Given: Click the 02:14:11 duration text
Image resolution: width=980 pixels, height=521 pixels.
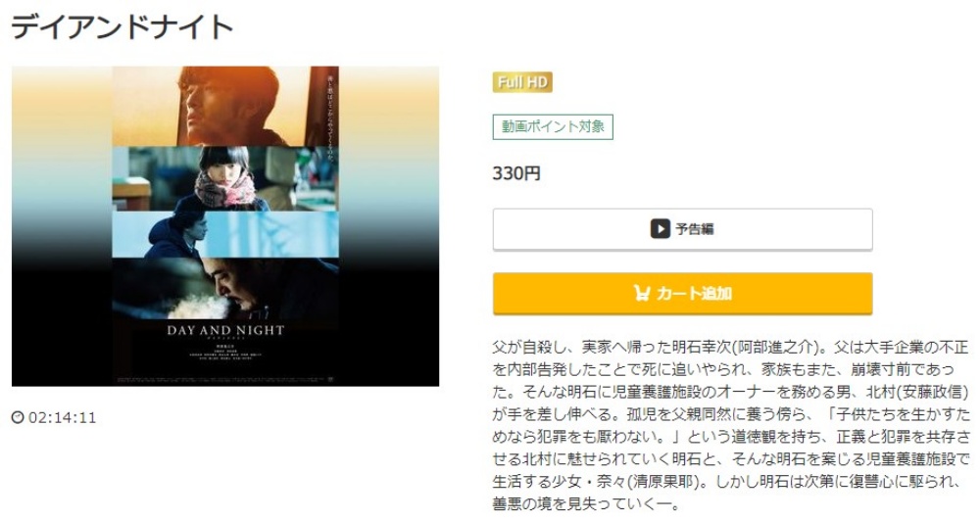Looking at the screenshot, I should (x=63, y=417).
